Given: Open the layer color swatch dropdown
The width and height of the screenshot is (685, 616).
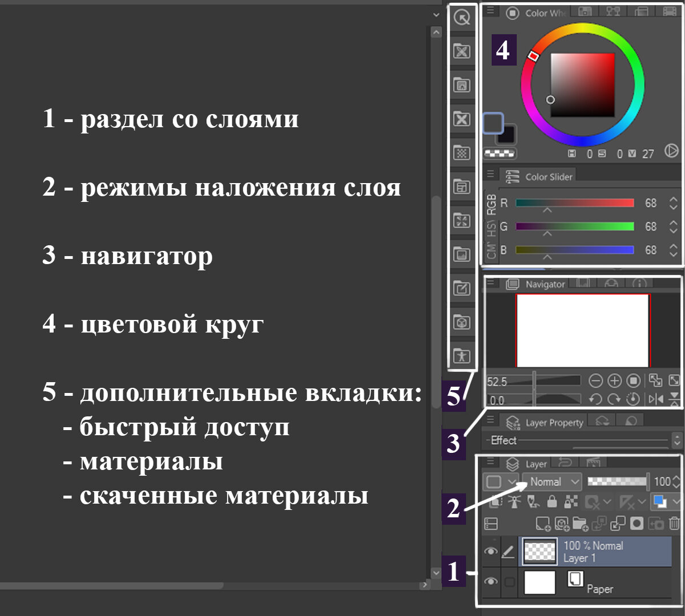Looking at the screenshot, I should [x=666, y=502].
